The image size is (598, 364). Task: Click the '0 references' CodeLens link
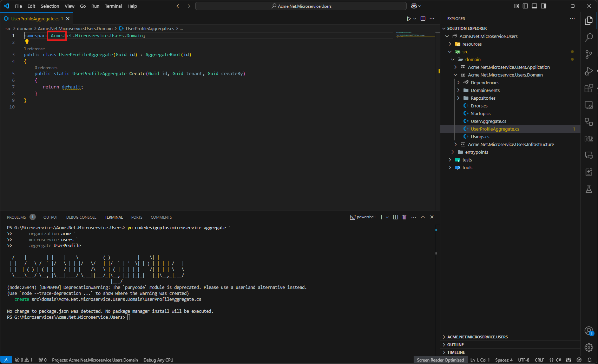pos(46,68)
